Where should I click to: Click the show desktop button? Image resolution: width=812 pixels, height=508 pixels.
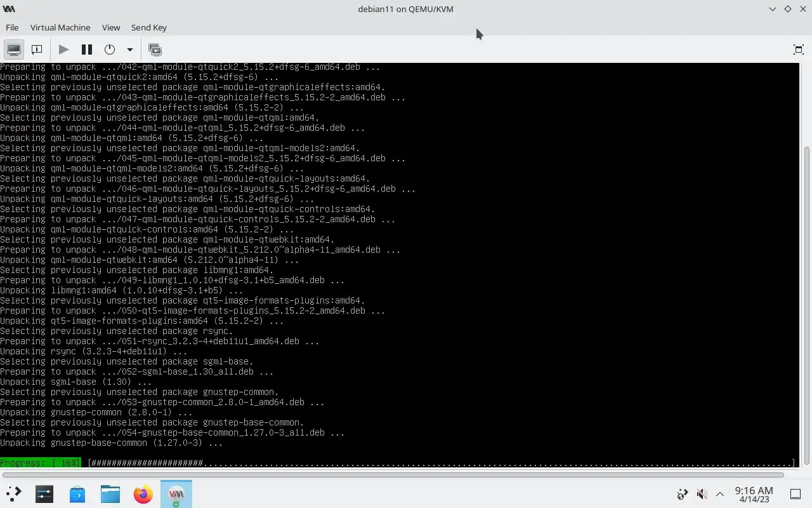(x=796, y=494)
